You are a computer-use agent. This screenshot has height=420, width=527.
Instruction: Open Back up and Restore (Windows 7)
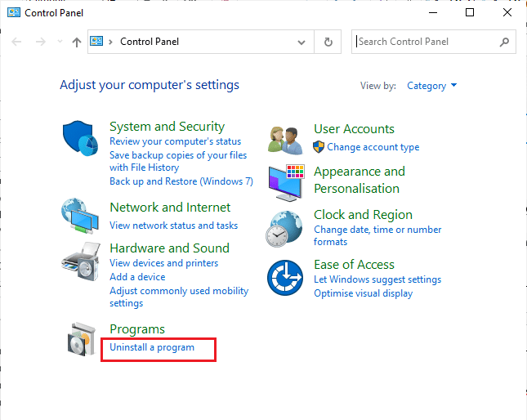pyautogui.click(x=181, y=181)
